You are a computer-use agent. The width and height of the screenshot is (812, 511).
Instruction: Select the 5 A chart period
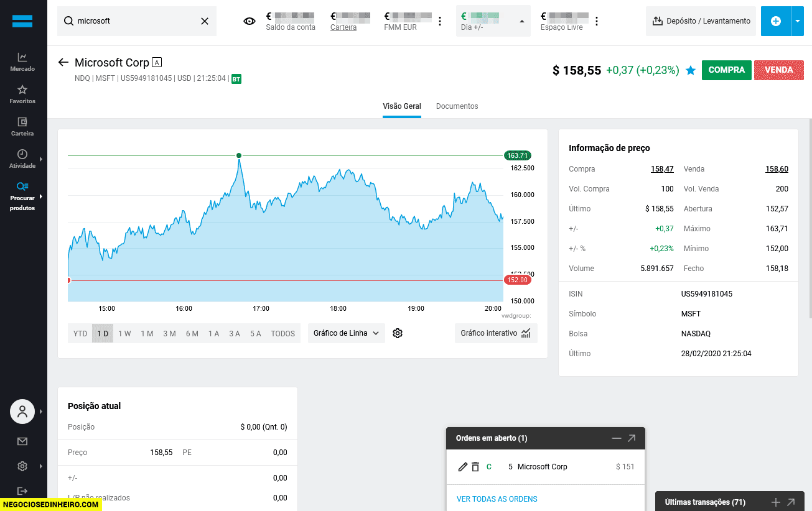[x=256, y=333]
